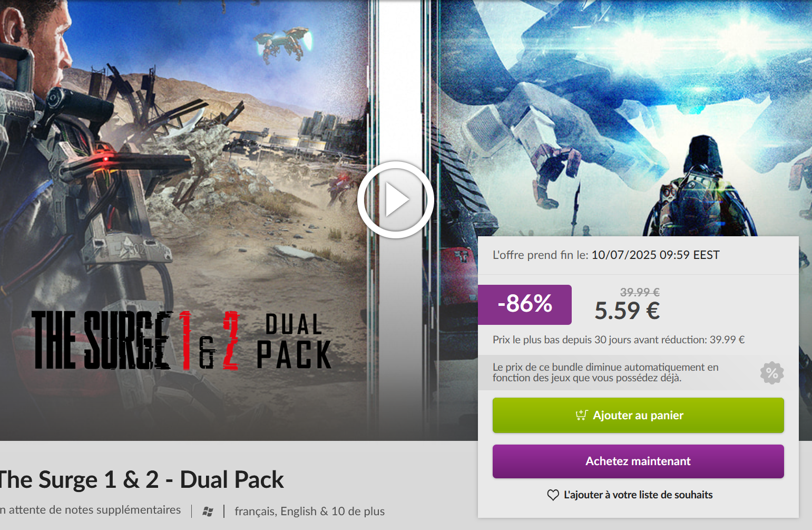Click the bundle percent discount badge icon

click(772, 373)
